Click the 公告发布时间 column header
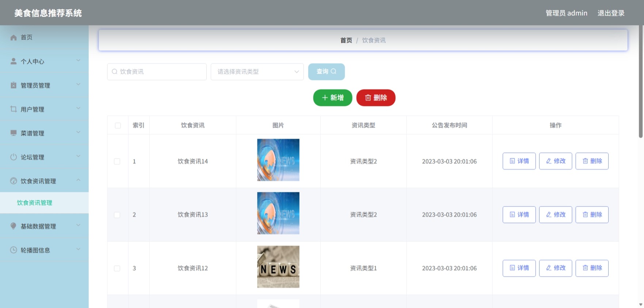 (449, 125)
